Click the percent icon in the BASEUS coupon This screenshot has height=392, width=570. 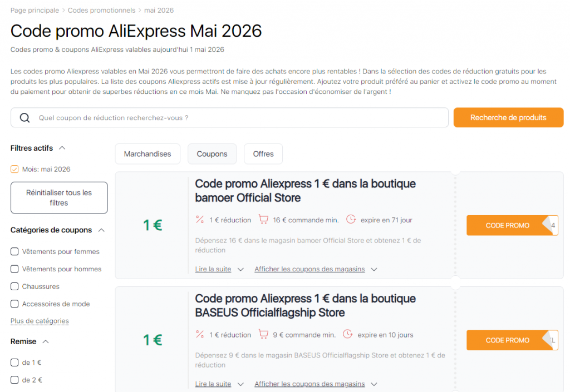200,335
